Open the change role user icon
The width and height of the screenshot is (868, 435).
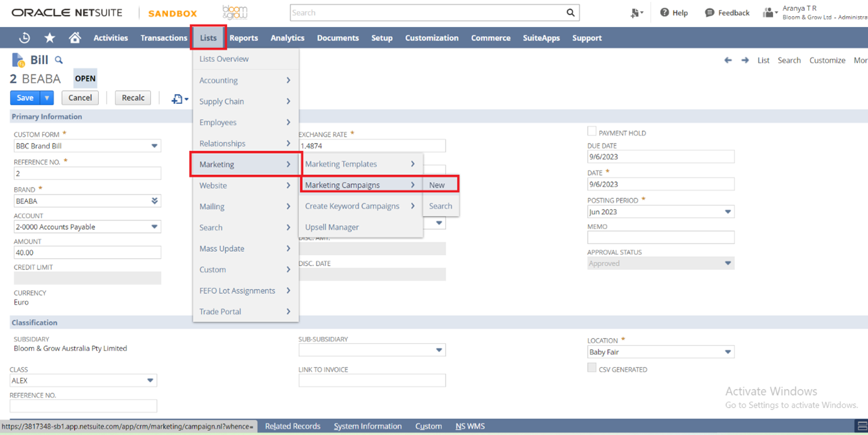(770, 13)
